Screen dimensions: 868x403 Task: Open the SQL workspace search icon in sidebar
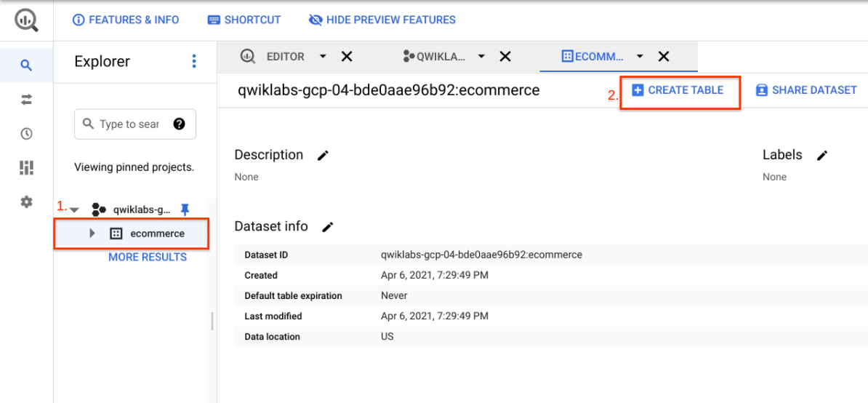(26, 65)
